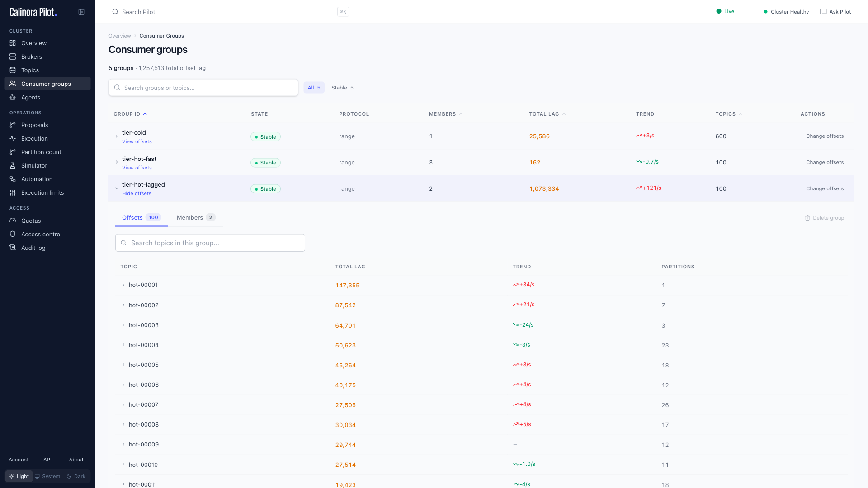868x488 pixels.
Task: Open Execution limits page
Action: (47, 192)
